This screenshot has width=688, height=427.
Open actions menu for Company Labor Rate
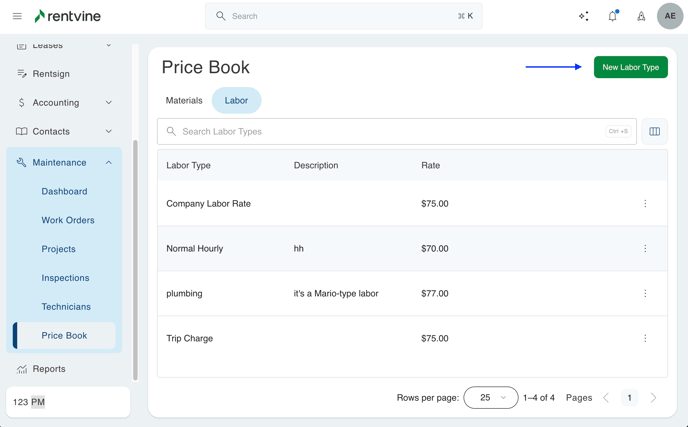pos(645,204)
